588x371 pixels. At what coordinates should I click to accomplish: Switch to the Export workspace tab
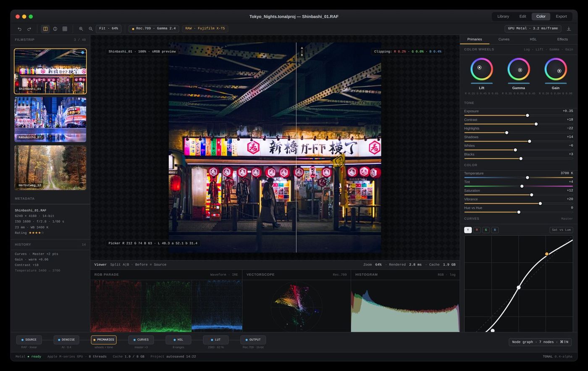pyautogui.click(x=562, y=16)
